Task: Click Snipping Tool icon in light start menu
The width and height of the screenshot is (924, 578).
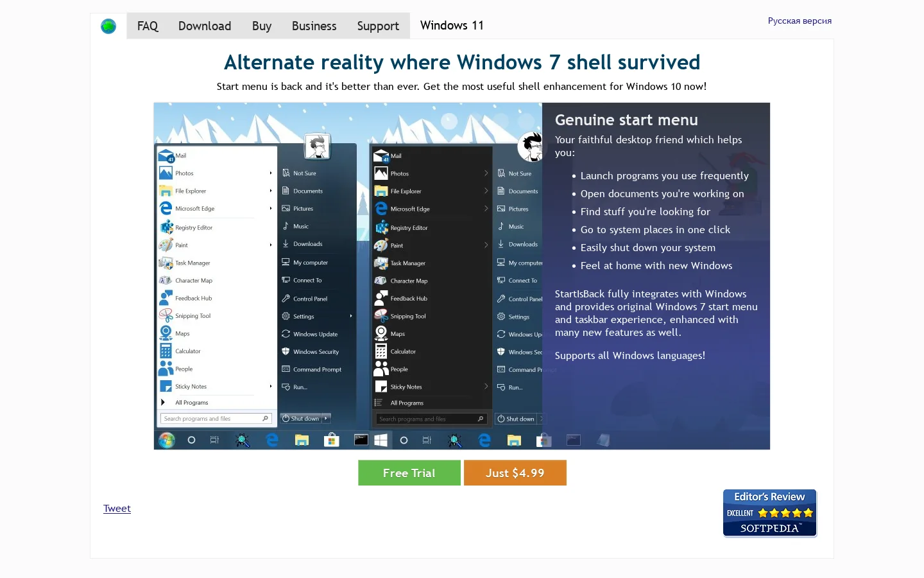Action: [166, 315]
